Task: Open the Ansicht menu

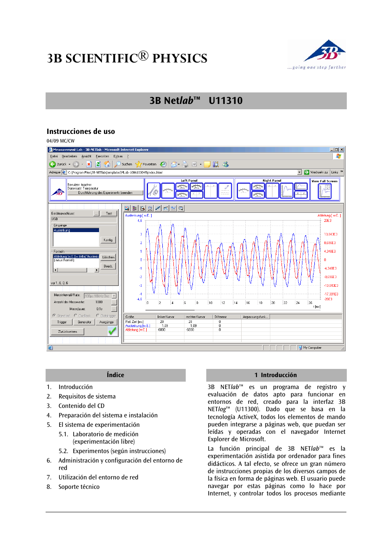Action: pyautogui.click(x=86, y=156)
